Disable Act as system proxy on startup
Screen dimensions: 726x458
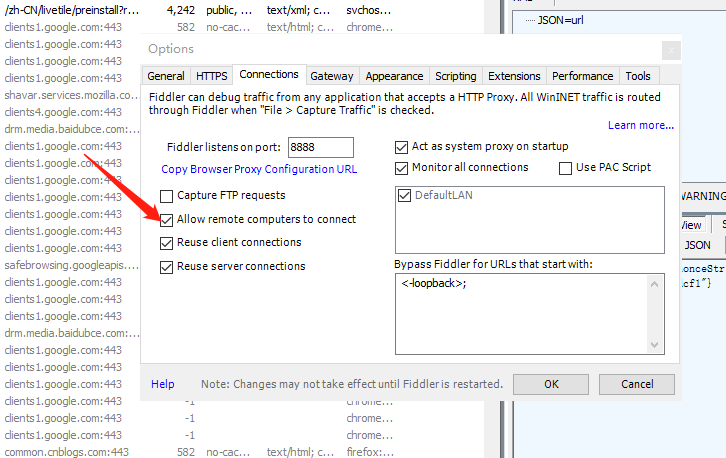[x=401, y=147]
